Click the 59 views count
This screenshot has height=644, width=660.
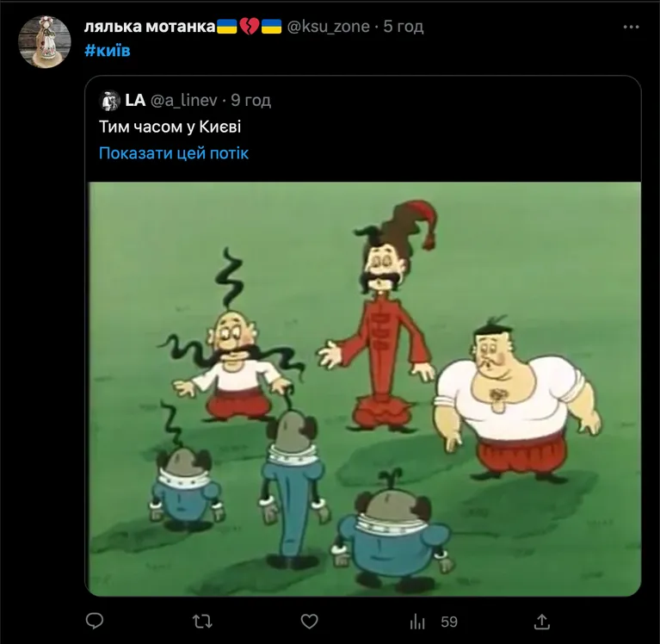(448, 621)
